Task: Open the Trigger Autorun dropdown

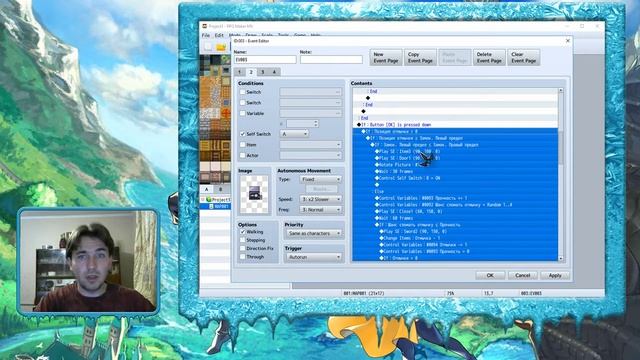Action: [313, 257]
